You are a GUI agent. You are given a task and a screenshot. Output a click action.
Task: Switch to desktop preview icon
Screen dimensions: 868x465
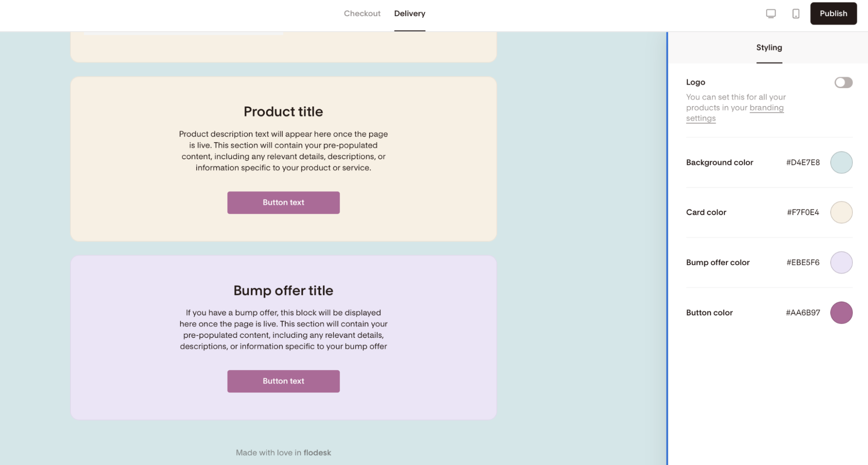coord(771,13)
